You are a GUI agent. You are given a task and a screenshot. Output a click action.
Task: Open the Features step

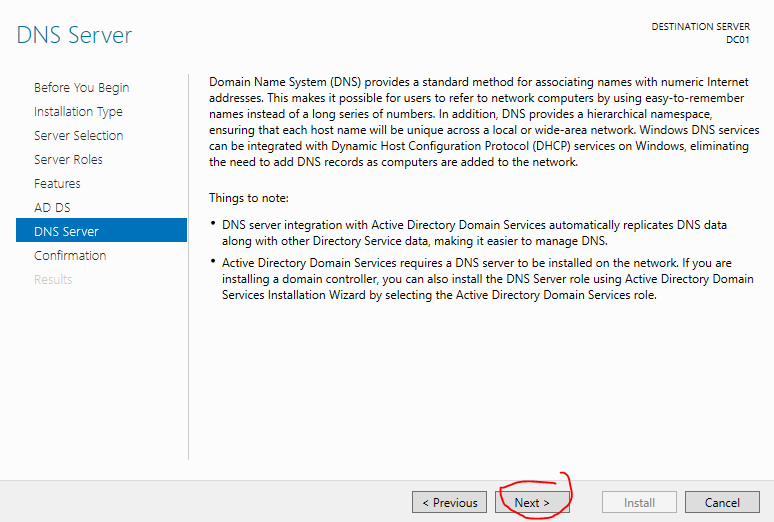click(x=57, y=184)
